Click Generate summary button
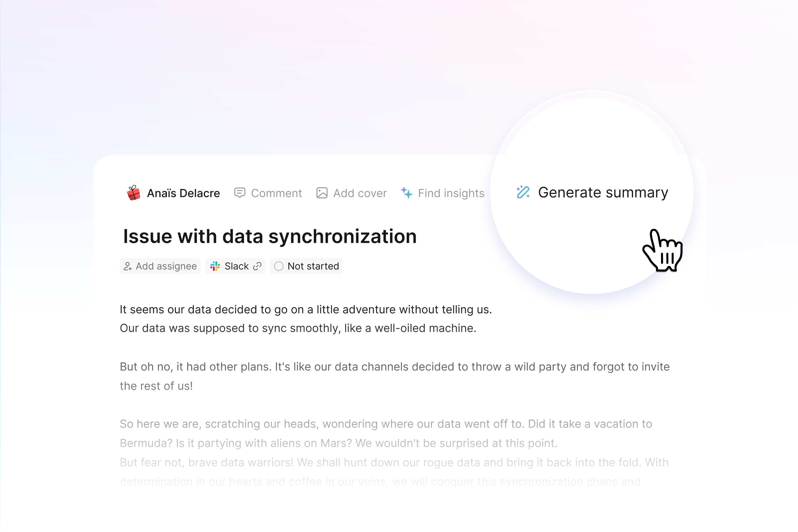Screen dimensions: 798x532 593,193
